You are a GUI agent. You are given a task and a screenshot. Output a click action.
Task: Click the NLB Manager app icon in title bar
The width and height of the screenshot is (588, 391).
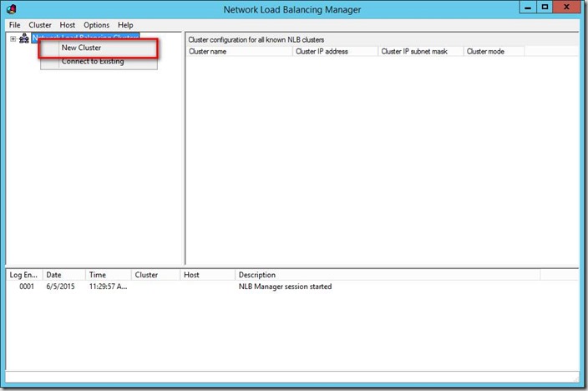point(12,9)
